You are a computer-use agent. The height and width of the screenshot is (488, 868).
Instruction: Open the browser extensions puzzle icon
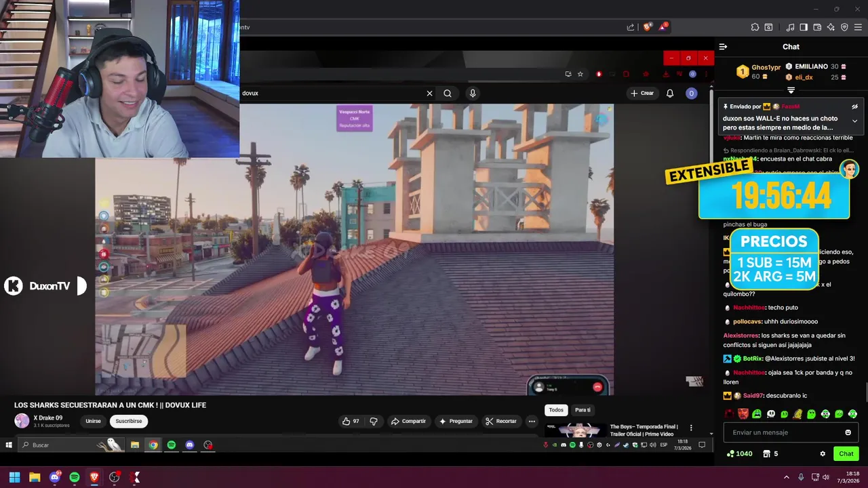coord(755,27)
